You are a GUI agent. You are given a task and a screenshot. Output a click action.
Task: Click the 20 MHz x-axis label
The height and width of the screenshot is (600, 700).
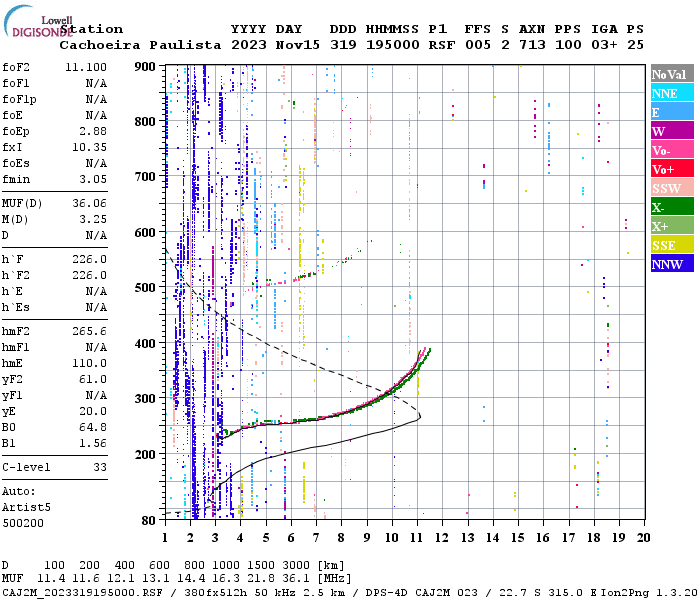(x=643, y=538)
